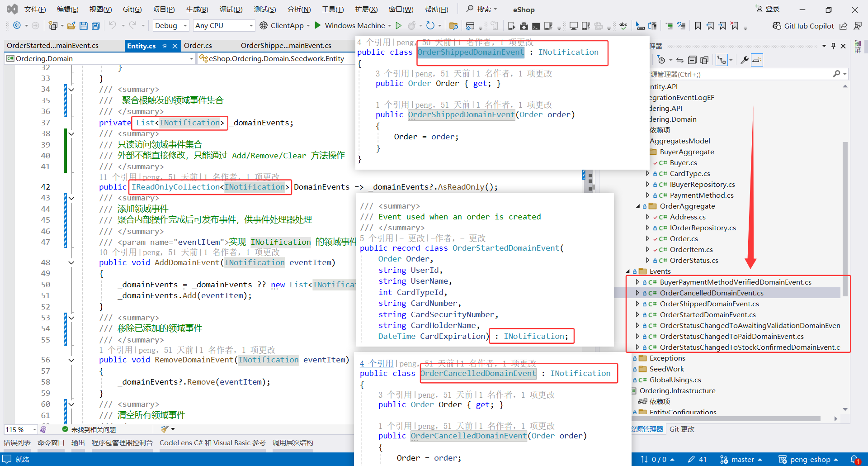The image size is (868, 466).
Task: Collapse the OrderAggregate folder
Action: [x=638, y=206]
